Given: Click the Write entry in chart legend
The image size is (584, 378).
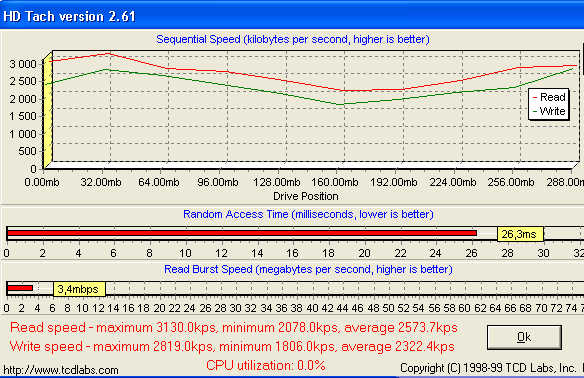Looking at the screenshot, I should click(549, 111).
